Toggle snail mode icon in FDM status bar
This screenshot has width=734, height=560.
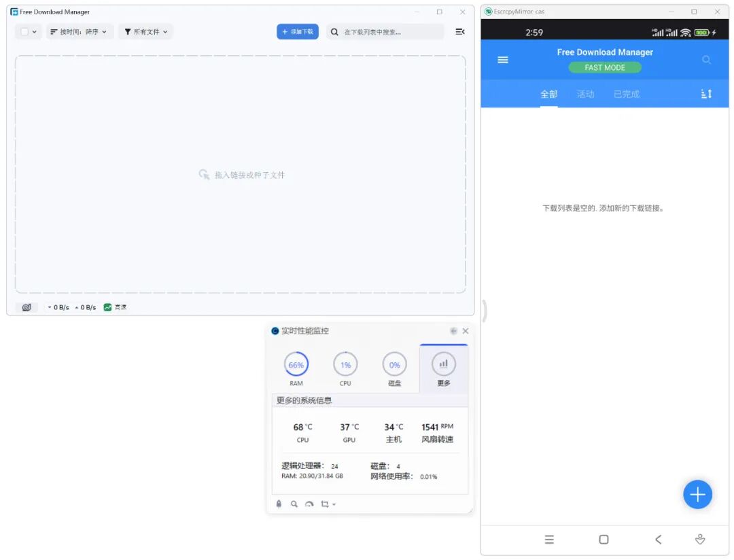pyautogui.click(x=27, y=307)
